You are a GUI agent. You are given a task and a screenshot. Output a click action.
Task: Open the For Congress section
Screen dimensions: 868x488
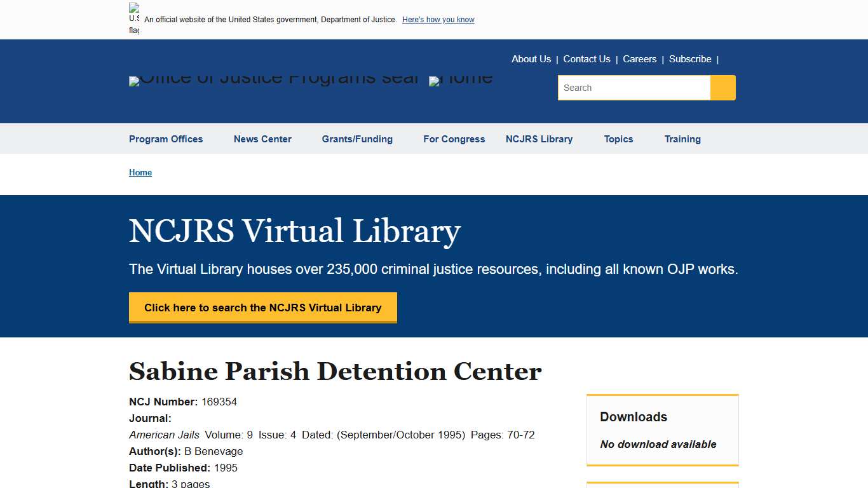point(454,139)
